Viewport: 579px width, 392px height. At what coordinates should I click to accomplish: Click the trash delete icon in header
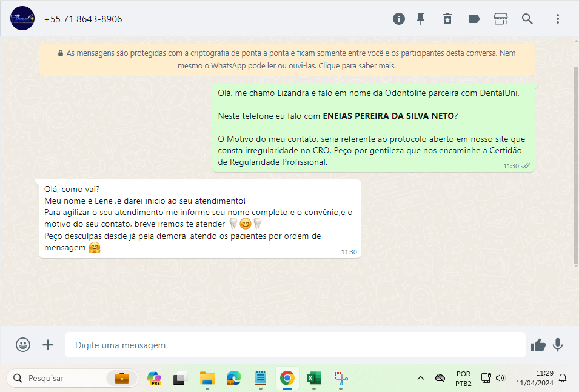point(447,19)
